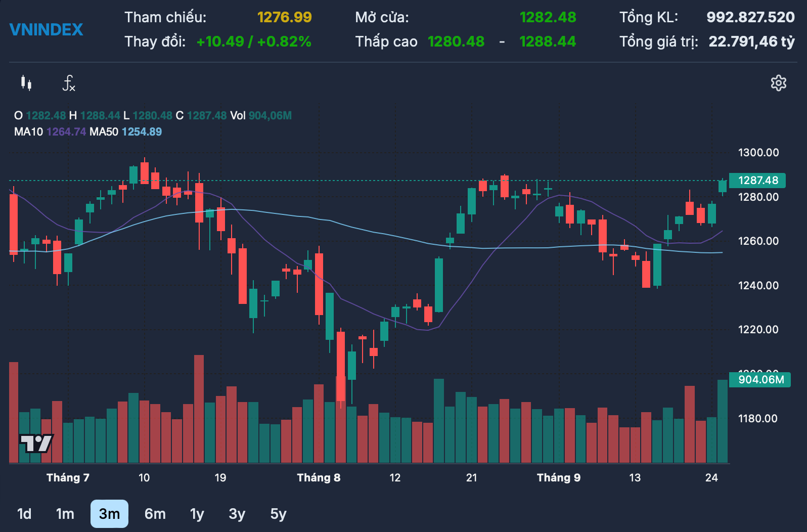807x532 pixels.
Task: Click the Tháng 9 time axis marker
Action: click(x=559, y=477)
